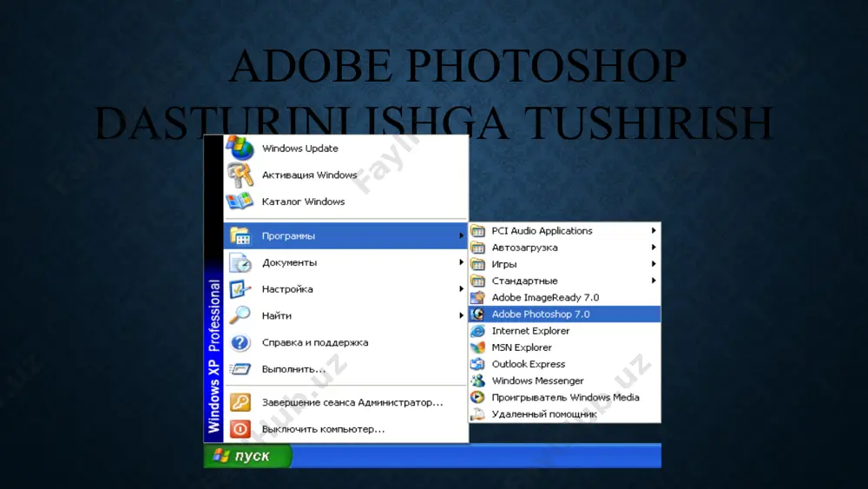The image size is (868, 489).
Task: Expand the Документы submenu arrow
Action: tap(461, 262)
